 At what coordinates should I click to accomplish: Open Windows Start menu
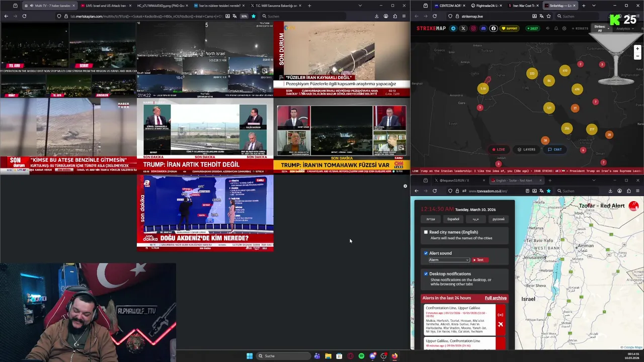[250, 356]
